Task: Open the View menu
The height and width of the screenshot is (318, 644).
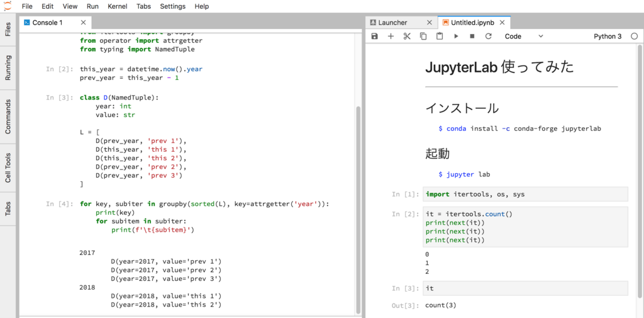Action: click(70, 6)
